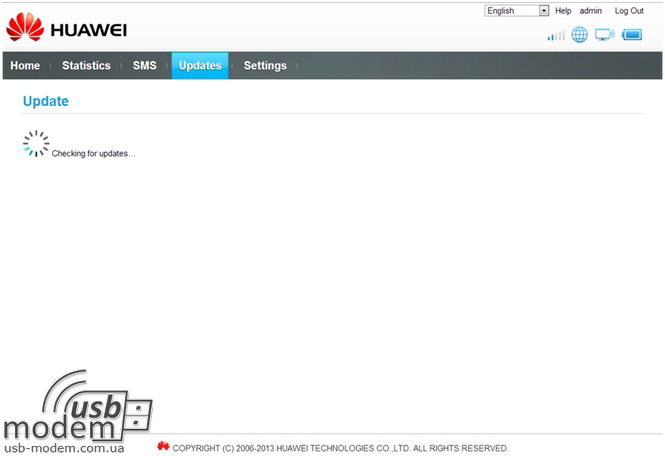Click the Help link
Image resolution: width=665 pixels, height=456 pixels.
[x=563, y=11]
